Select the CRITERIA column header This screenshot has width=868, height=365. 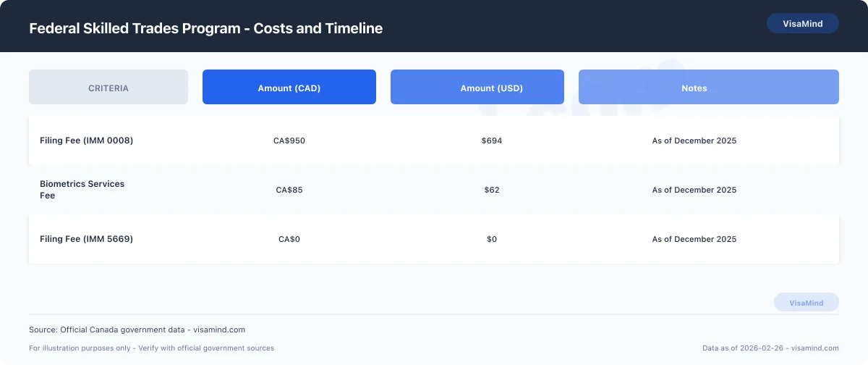point(109,88)
